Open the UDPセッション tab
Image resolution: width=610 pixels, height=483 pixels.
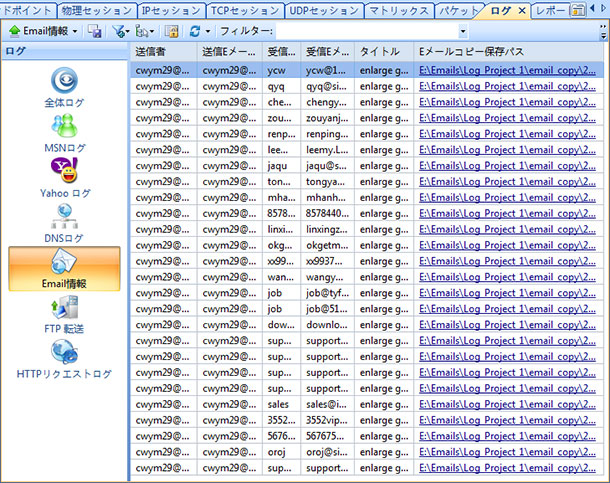[x=324, y=10]
